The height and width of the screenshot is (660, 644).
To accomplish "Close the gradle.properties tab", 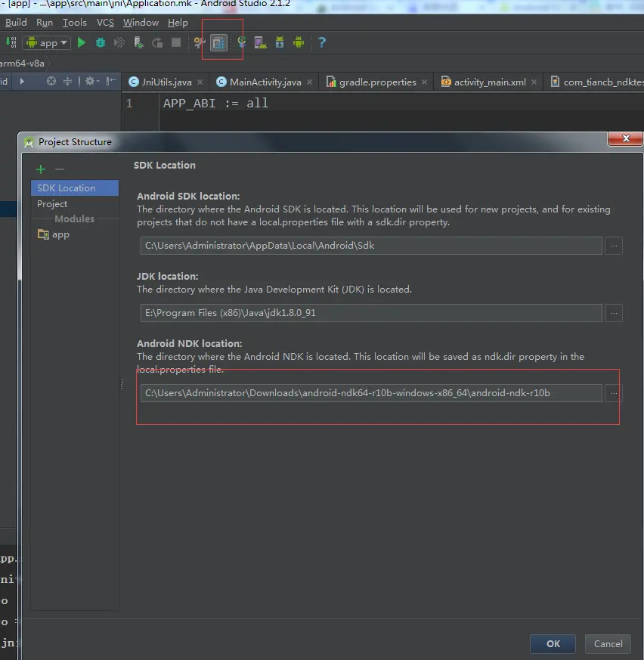I will (x=424, y=82).
